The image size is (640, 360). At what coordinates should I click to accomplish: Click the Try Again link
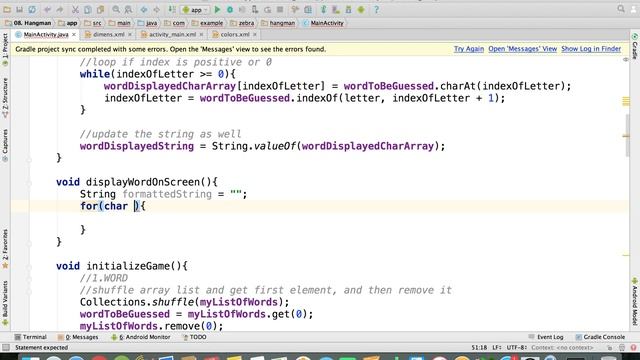[469, 49]
